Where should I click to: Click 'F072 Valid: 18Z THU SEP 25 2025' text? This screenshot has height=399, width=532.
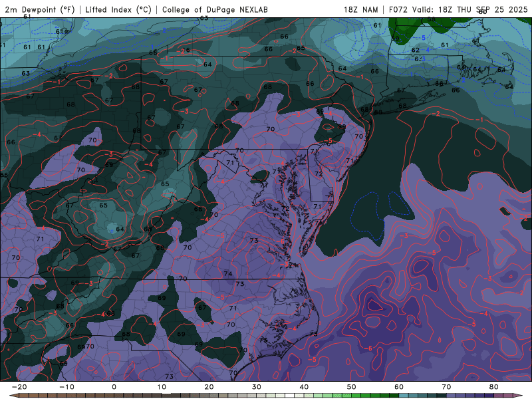458,9
